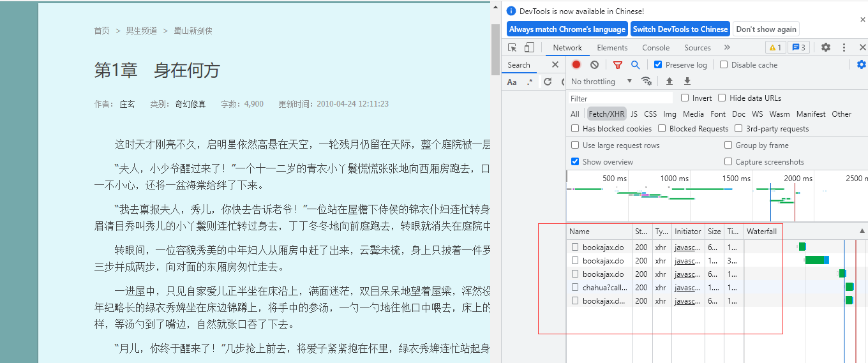Uncheck the Show overview checkbox

point(575,161)
